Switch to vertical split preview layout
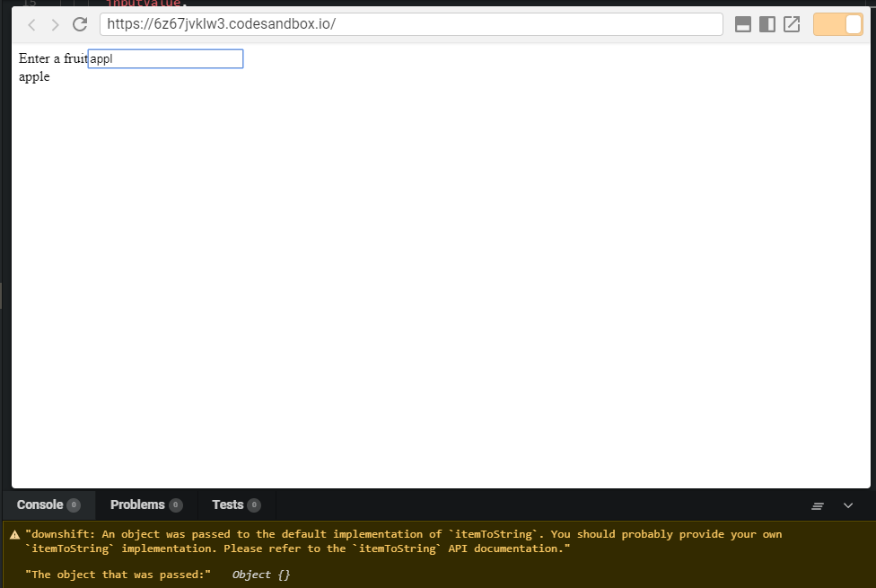This screenshot has height=588, width=876. click(767, 24)
